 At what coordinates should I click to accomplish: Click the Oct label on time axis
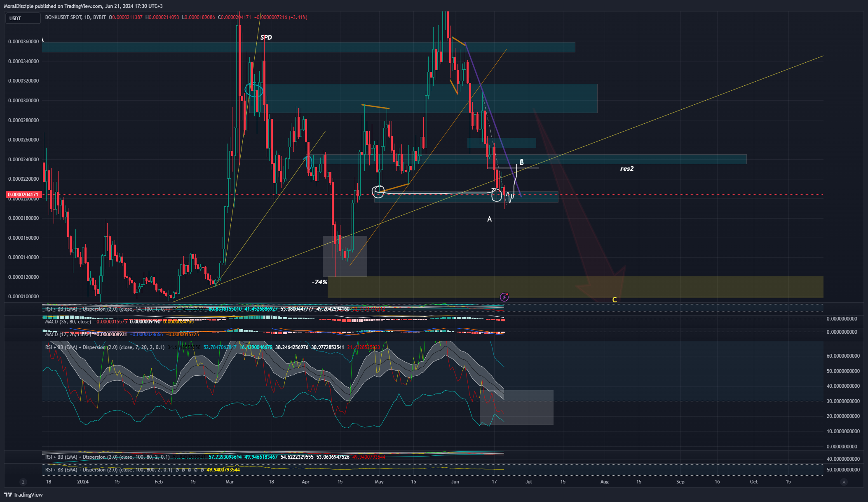pos(754,482)
